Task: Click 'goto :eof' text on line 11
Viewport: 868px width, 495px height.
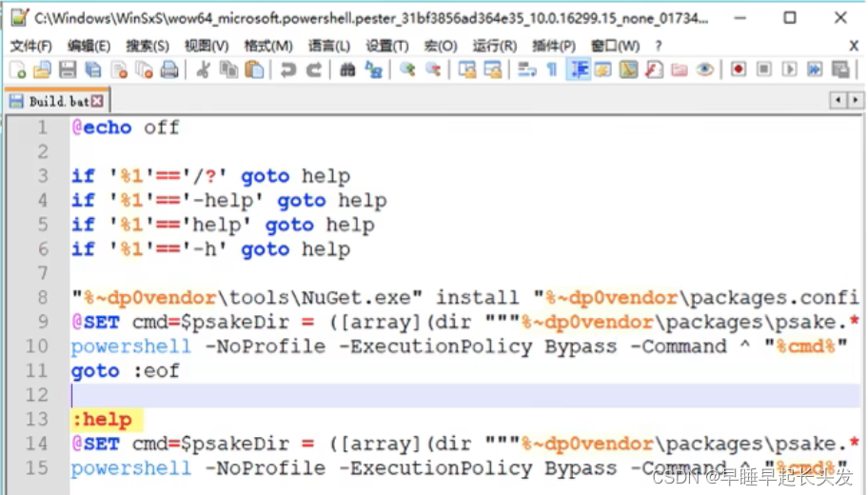Action: pos(126,370)
